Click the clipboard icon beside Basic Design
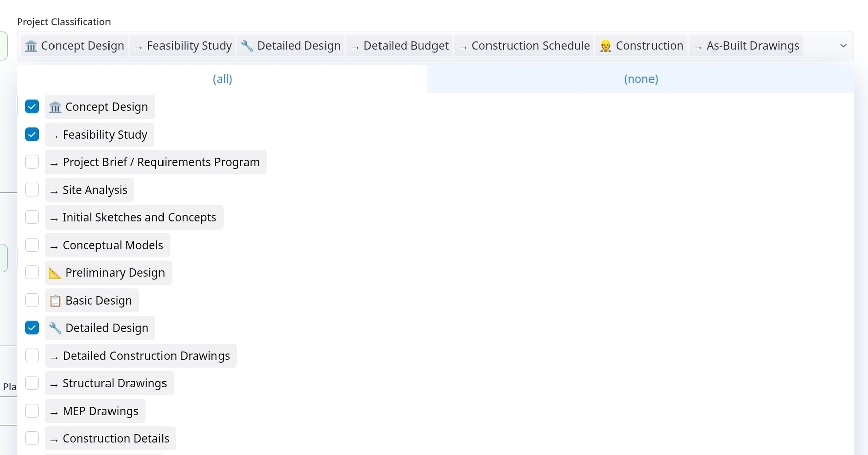This screenshot has width=868, height=455. point(55,301)
